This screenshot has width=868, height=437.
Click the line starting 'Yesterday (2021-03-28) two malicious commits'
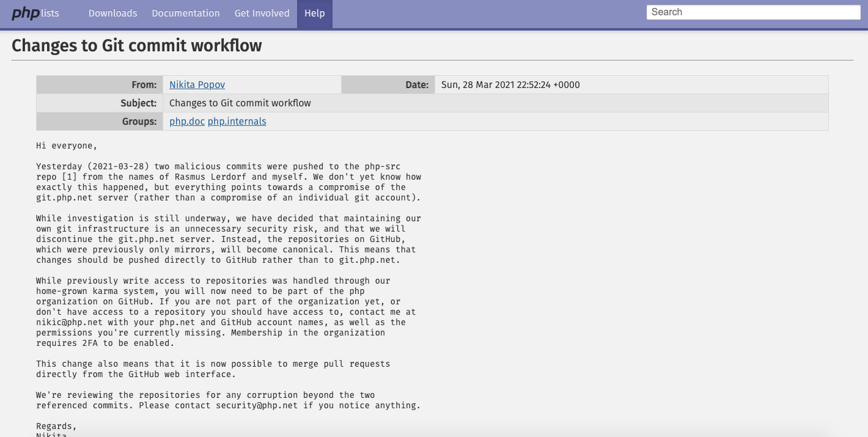(x=218, y=167)
